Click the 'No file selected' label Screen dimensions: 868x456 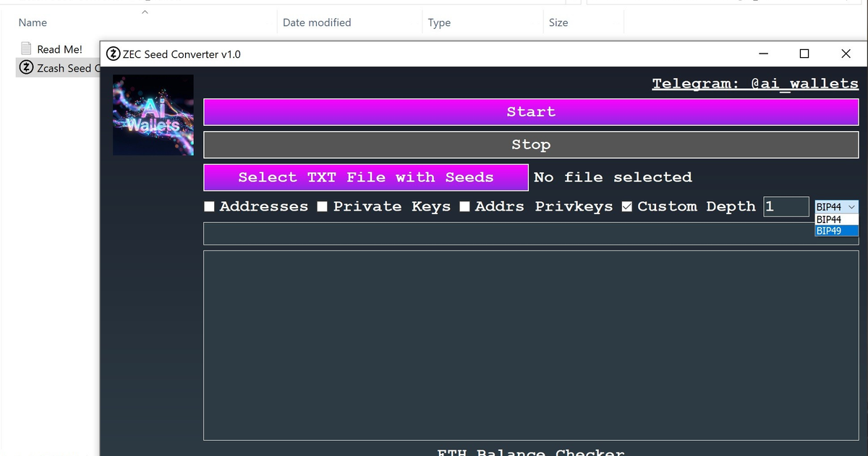pos(613,177)
